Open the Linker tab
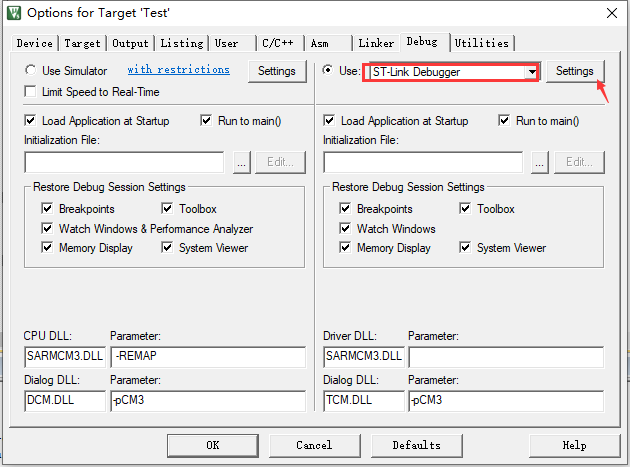This screenshot has width=630, height=467. 376,43
